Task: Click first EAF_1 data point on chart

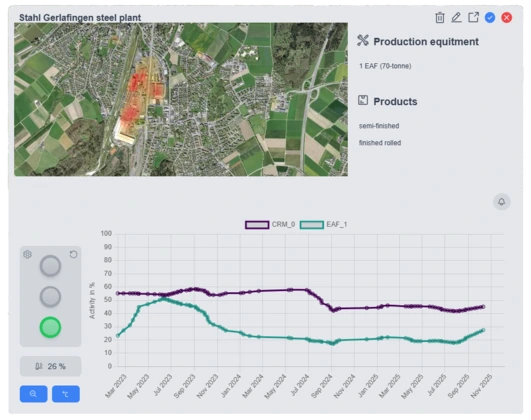Action: pyautogui.click(x=118, y=336)
